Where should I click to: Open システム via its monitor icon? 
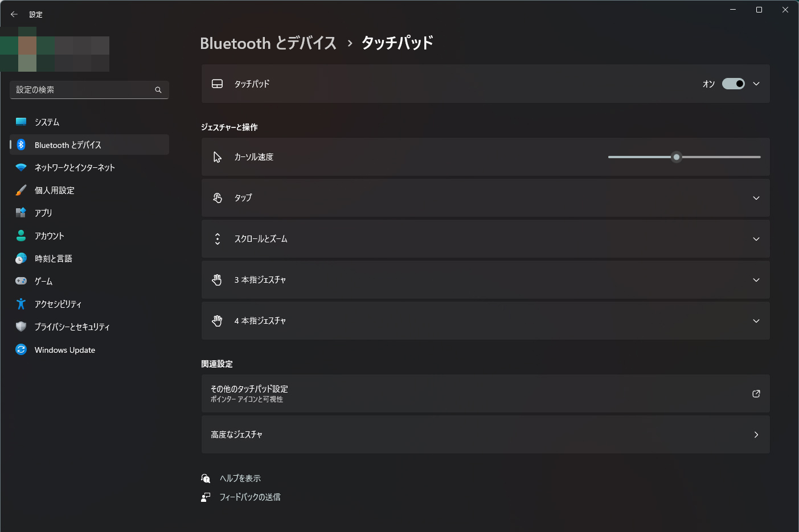tap(21, 122)
